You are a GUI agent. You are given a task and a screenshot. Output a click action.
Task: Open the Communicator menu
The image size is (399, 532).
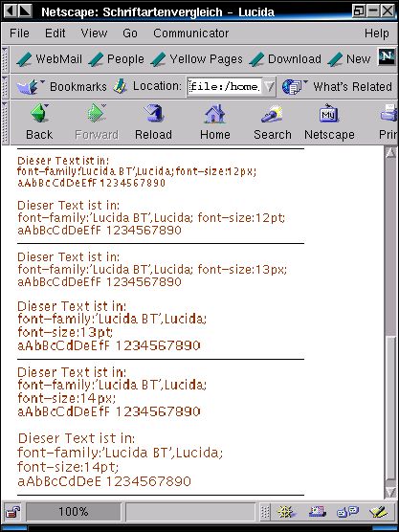[191, 33]
